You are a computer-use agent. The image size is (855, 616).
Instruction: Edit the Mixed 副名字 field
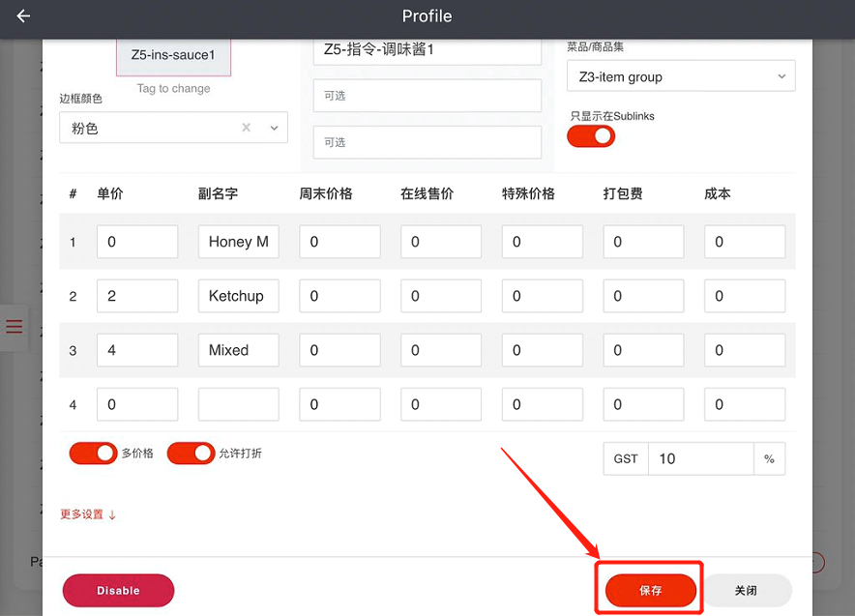pos(238,350)
